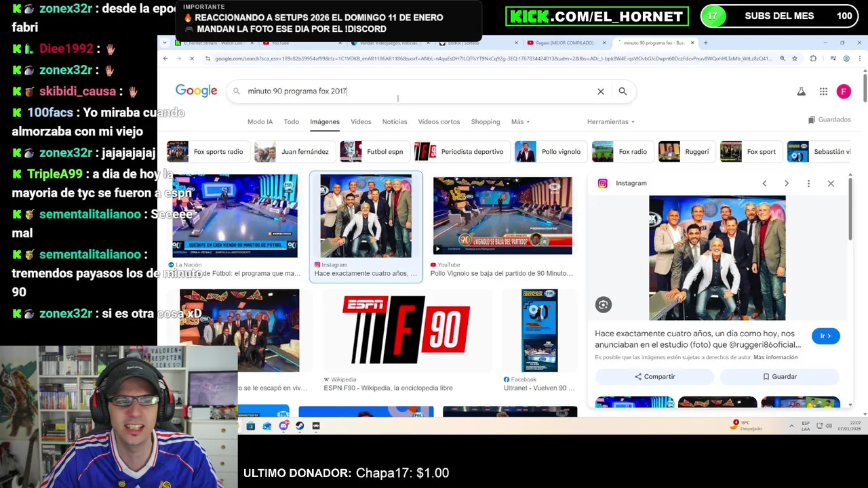Stop loading the page
The height and width of the screenshot is (488, 868).
click(x=192, y=59)
